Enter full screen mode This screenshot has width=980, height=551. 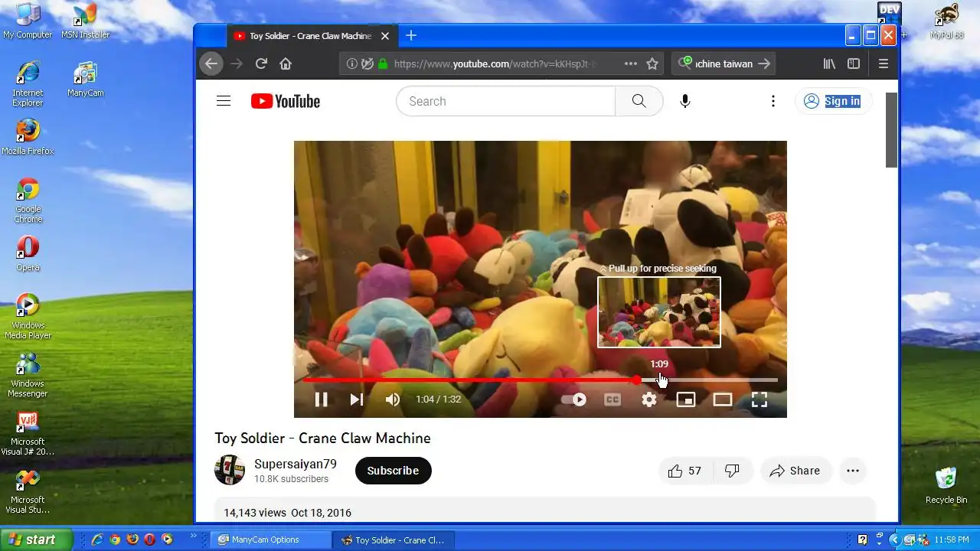click(759, 399)
